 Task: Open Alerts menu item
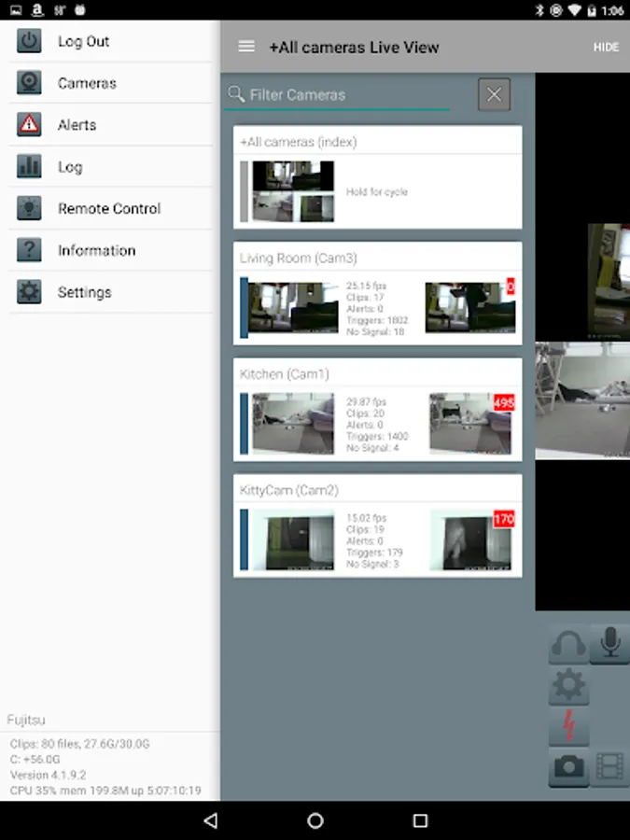pyautogui.click(x=111, y=125)
